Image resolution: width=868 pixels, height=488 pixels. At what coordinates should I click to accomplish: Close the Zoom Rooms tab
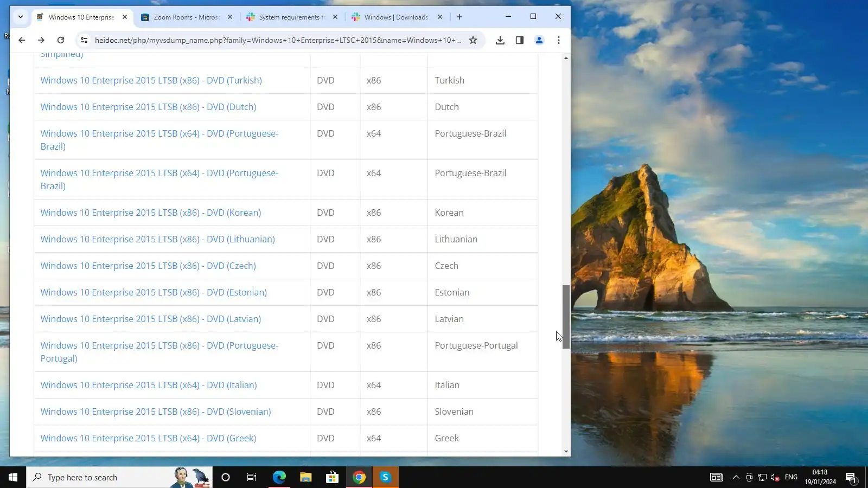[230, 17]
